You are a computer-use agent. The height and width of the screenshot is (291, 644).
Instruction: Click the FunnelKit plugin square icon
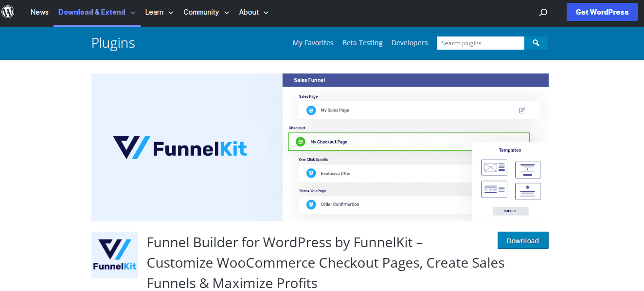click(x=115, y=255)
